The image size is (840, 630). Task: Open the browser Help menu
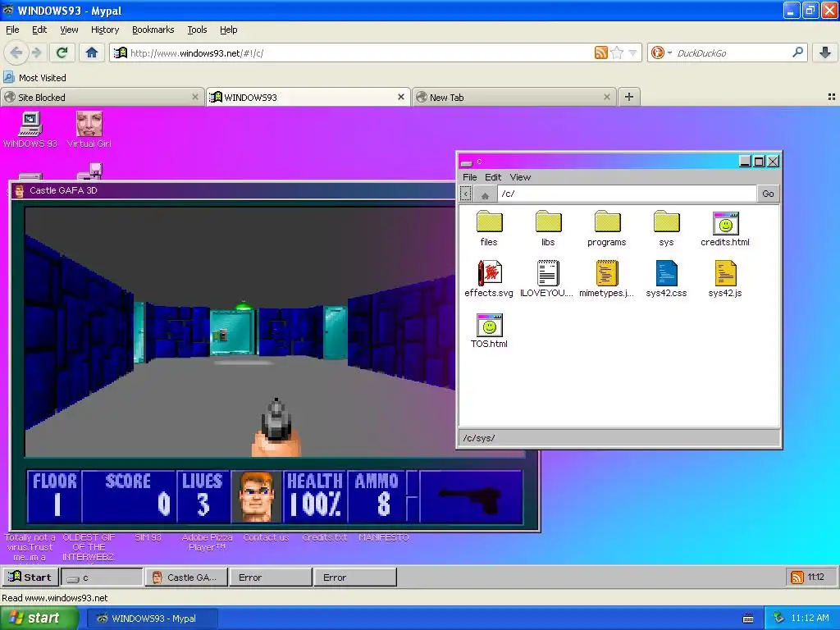228,30
